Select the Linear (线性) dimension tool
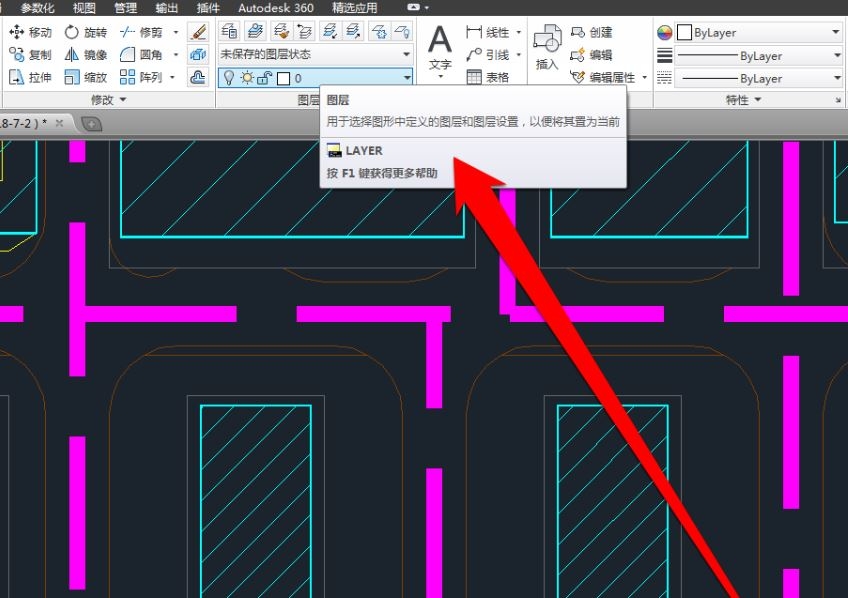Screen dimensions: 848x598 point(487,32)
